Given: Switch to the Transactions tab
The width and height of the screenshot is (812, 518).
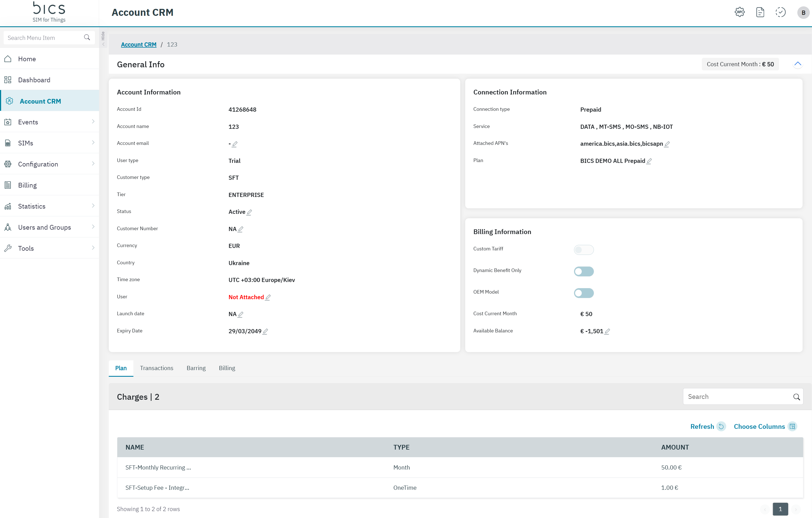Looking at the screenshot, I should 156,368.
